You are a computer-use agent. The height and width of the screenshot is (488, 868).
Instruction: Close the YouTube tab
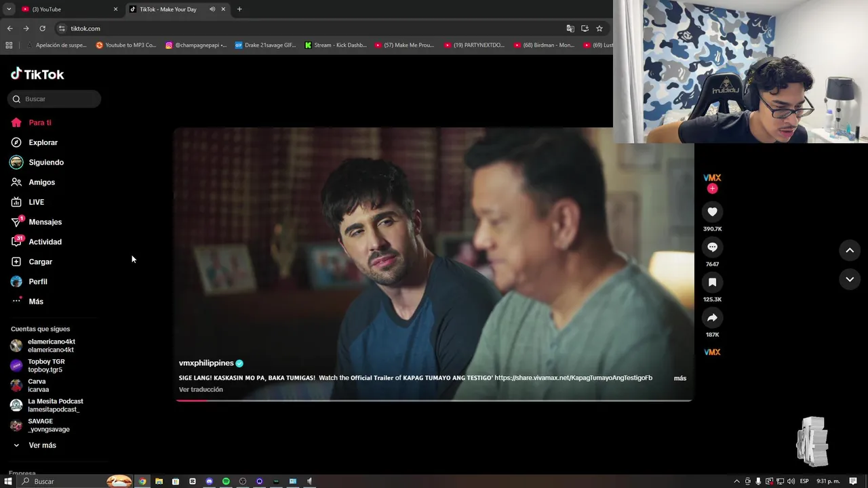pos(115,9)
